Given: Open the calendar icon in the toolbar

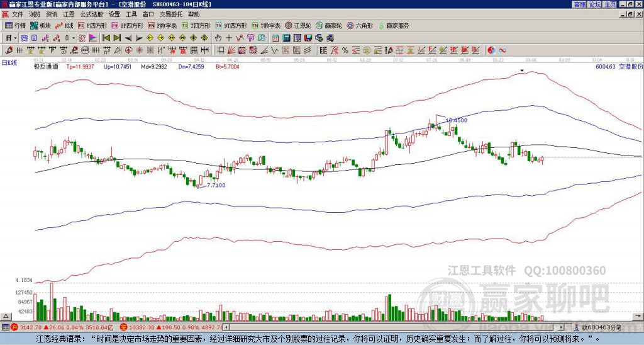Looking at the screenshot, I should click(275, 38).
